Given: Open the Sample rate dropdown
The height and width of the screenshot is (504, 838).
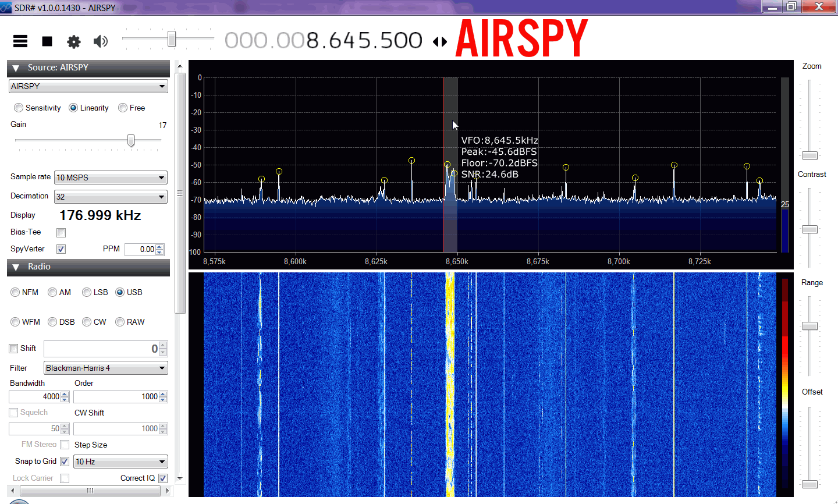Looking at the screenshot, I should (162, 178).
